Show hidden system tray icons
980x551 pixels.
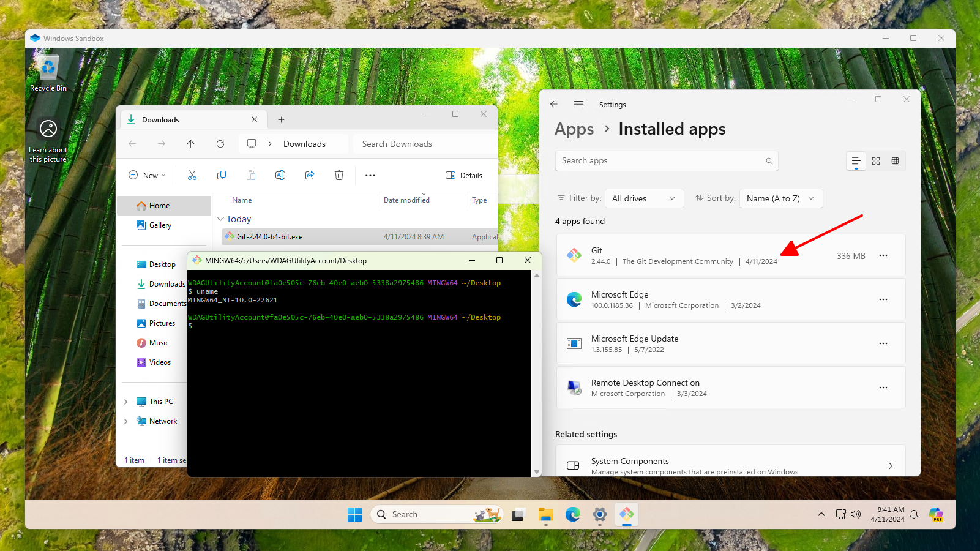pyautogui.click(x=821, y=514)
